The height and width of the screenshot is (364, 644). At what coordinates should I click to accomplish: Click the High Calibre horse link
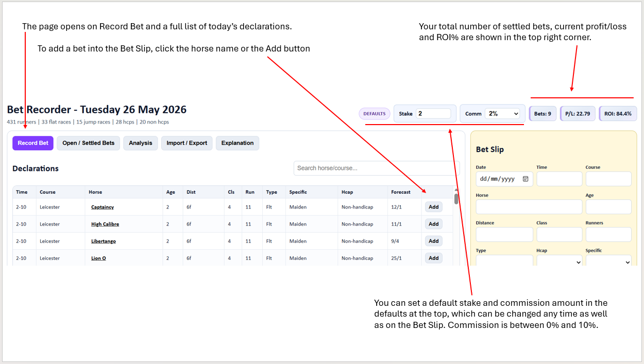pos(105,224)
